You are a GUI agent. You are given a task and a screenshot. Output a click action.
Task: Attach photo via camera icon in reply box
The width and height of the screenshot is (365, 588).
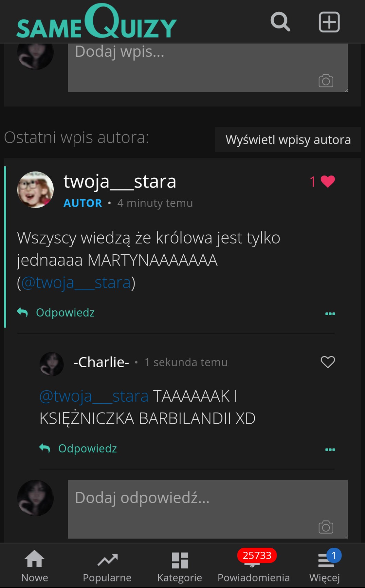[x=326, y=527]
